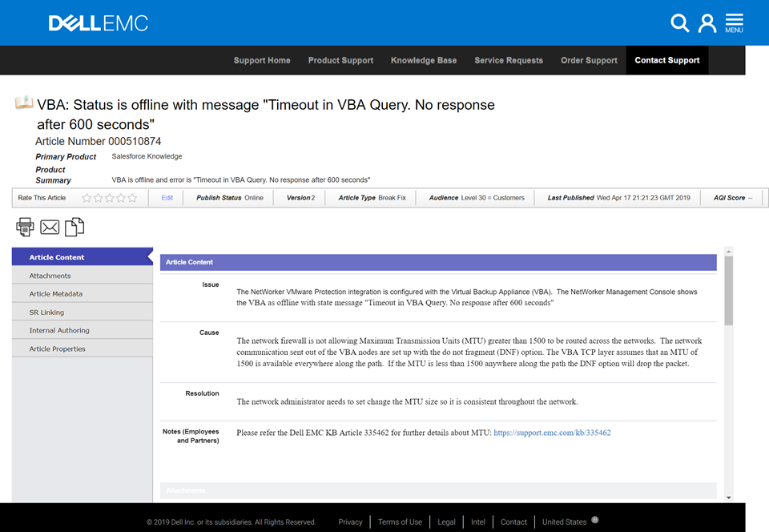Click the Cause label

click(209, 332)
